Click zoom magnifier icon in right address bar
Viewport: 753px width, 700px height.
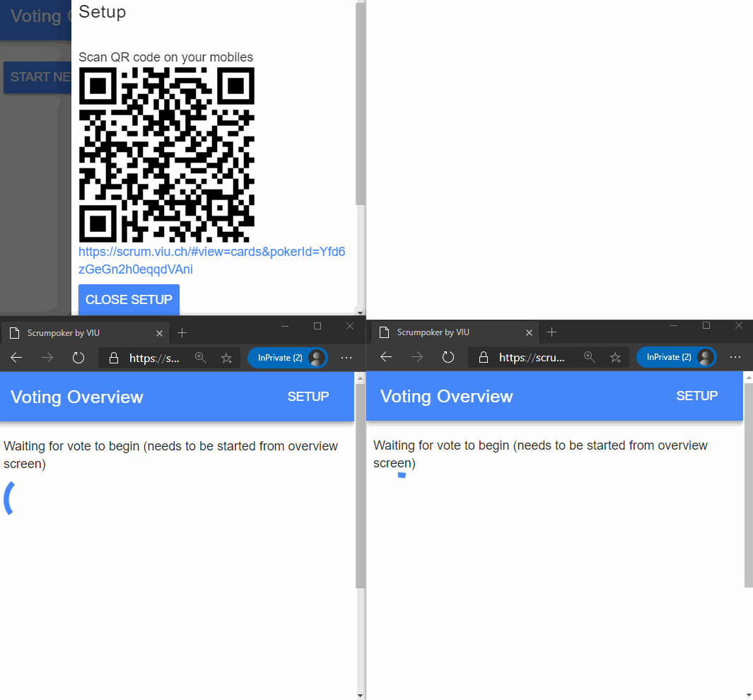click(589, 357)
